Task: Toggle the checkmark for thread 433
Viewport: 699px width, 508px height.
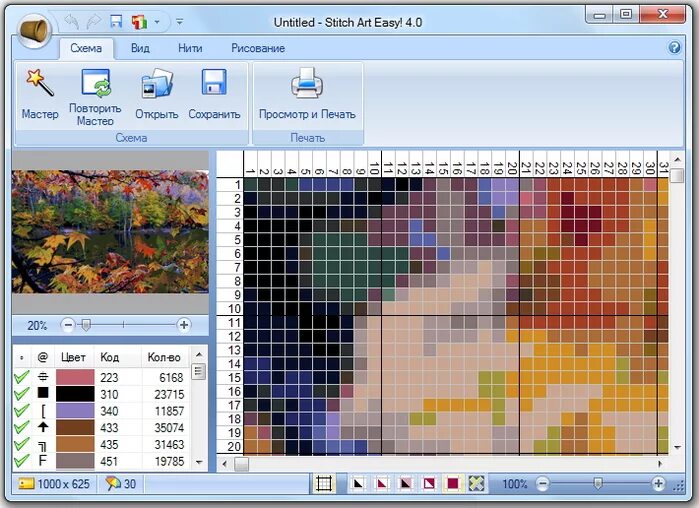Action: [21, 427]
